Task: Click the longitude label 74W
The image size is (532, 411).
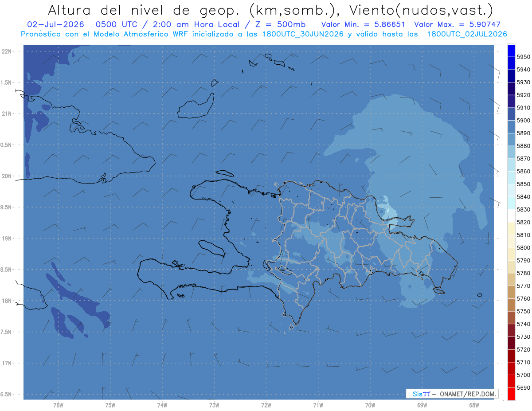Action: point(162,405)
